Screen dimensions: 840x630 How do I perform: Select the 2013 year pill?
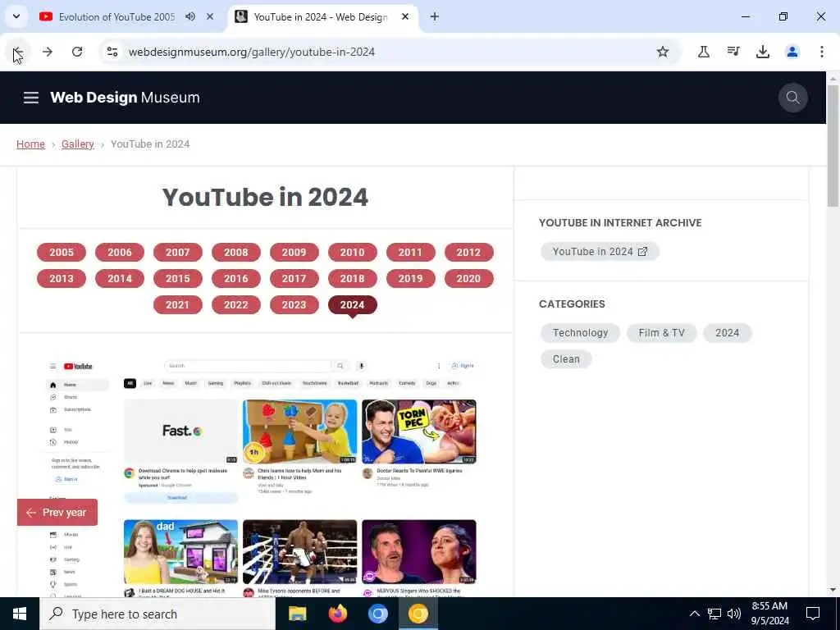pos(62,279)
